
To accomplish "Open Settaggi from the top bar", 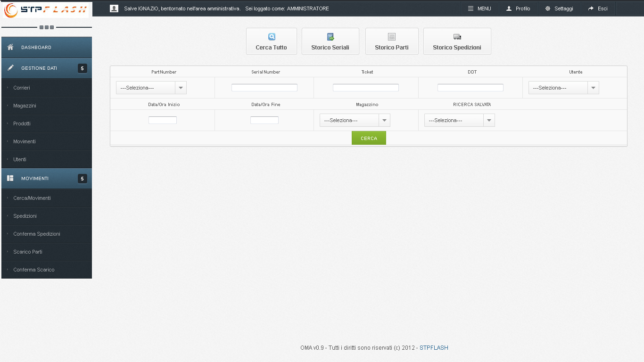I will coord(559,8).
